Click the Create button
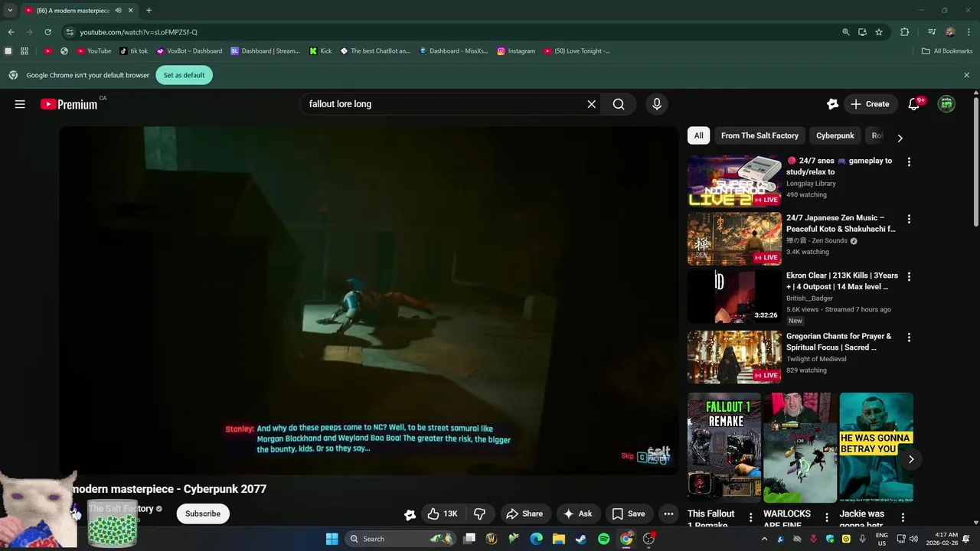The height and width of the screenshot is (551, 980). (870, 104)
